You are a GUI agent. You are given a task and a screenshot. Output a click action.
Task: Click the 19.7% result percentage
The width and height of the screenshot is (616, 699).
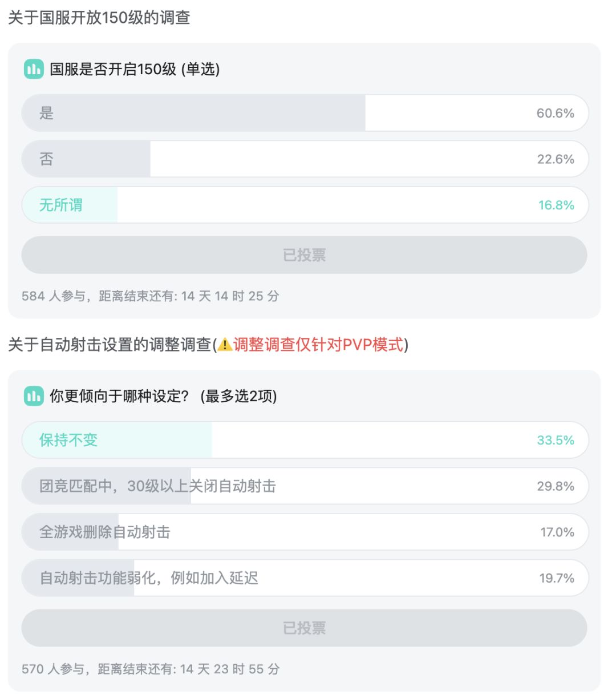click(x=557, y=578)
